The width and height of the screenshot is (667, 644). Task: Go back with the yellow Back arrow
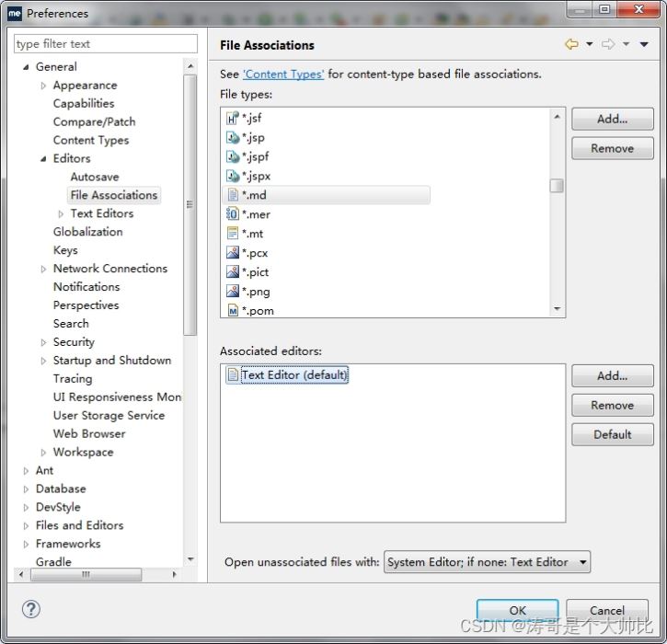(x=571, y=44)
